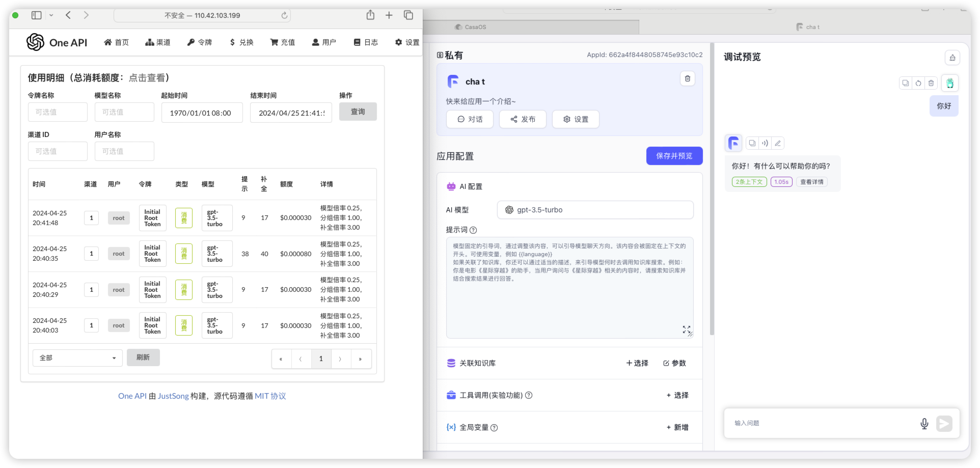Click 选择 for 关联知识库
Screen dimensions: 980x468
[637, 363]
